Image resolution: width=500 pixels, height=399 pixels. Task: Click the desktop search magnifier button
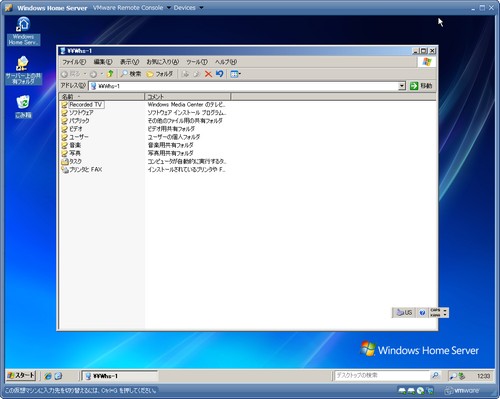tap(435, 376)
